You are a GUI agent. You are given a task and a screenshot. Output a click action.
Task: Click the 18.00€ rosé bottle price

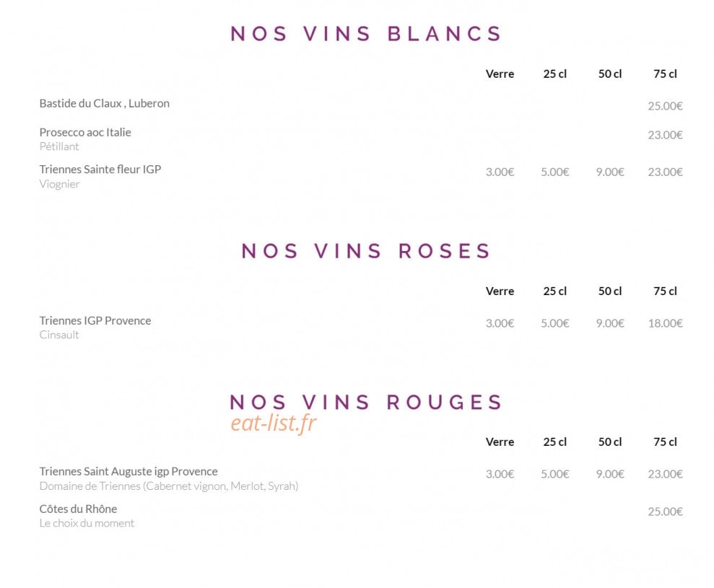[x=666, y=323]
